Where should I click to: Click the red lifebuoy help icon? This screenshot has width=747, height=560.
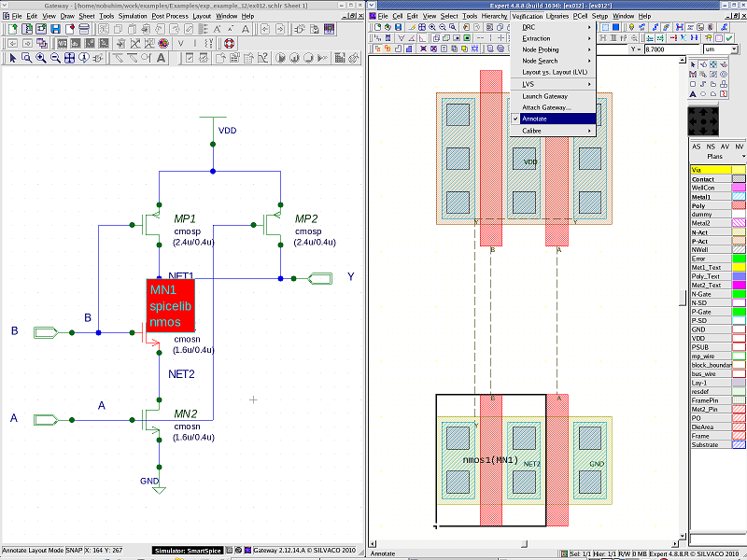(x=229, y=44)
